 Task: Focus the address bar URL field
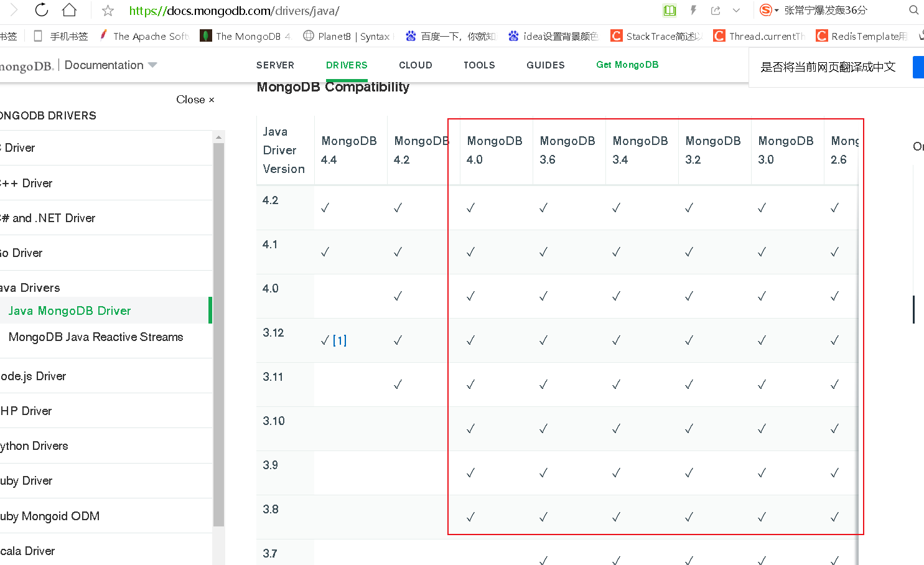pos(234,11)
